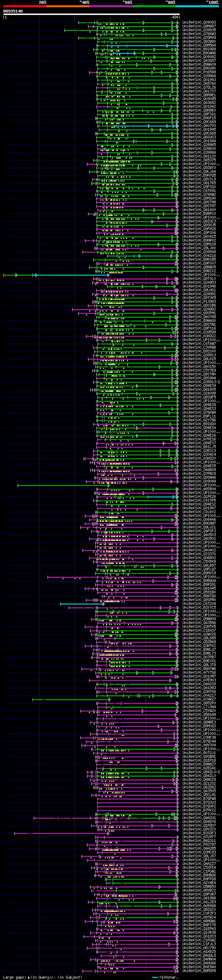
Task: Select hit UniRef100_B9FPG8
Action: pos(199,878)
